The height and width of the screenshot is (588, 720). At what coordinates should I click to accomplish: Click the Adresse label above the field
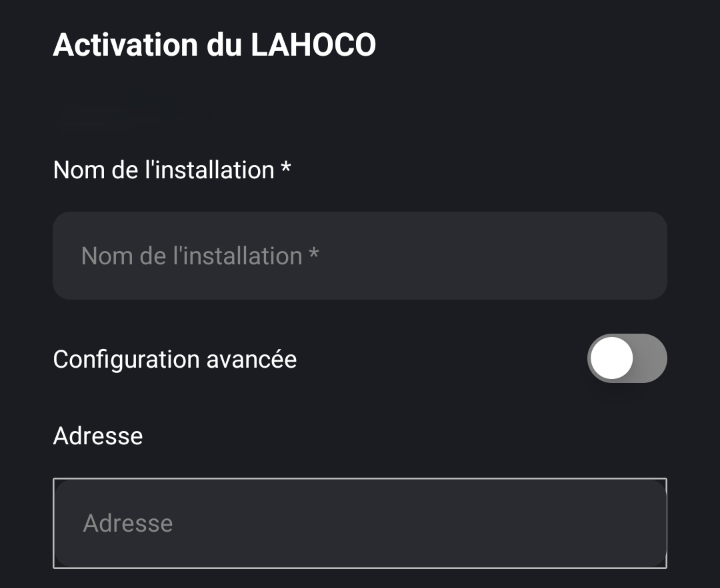point(98,436)
